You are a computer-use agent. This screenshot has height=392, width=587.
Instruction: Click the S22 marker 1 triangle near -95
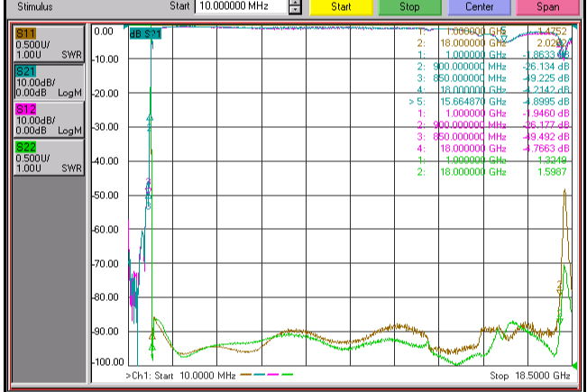click(152, 348)
